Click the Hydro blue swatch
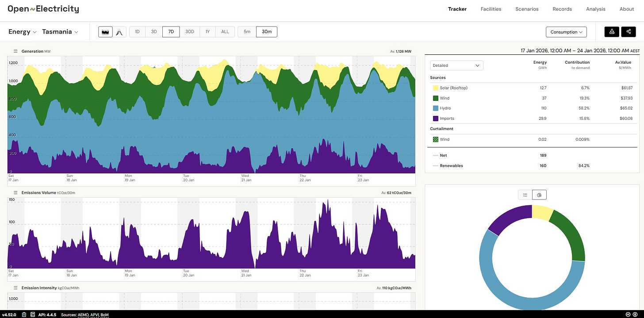The image size is (644, 318). click(435, 108)
